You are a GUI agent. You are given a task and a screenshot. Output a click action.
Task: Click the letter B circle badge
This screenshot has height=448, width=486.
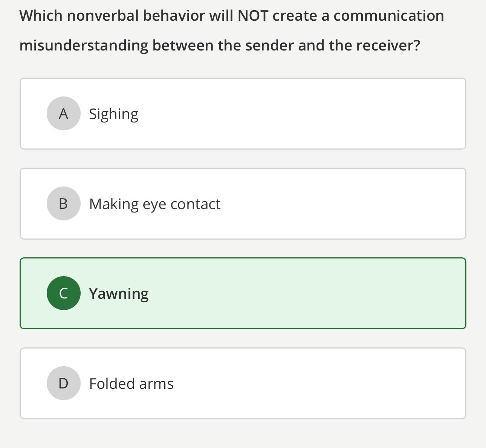pyautogui.click(x=63, y=203)
